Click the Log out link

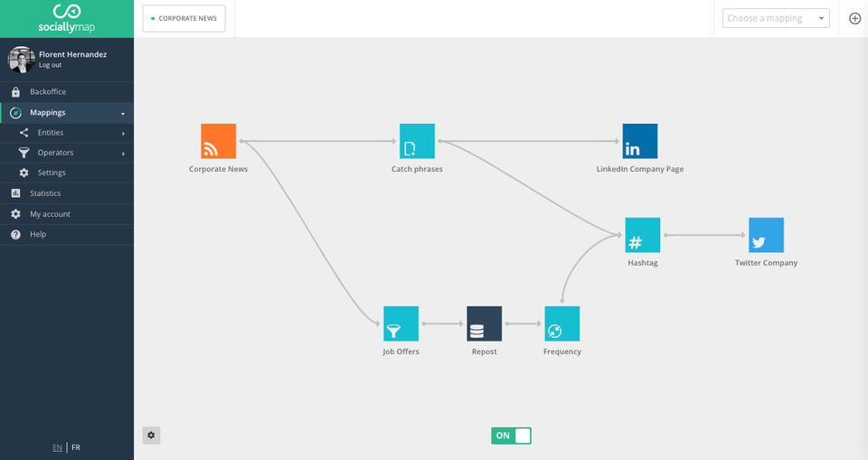50,65
